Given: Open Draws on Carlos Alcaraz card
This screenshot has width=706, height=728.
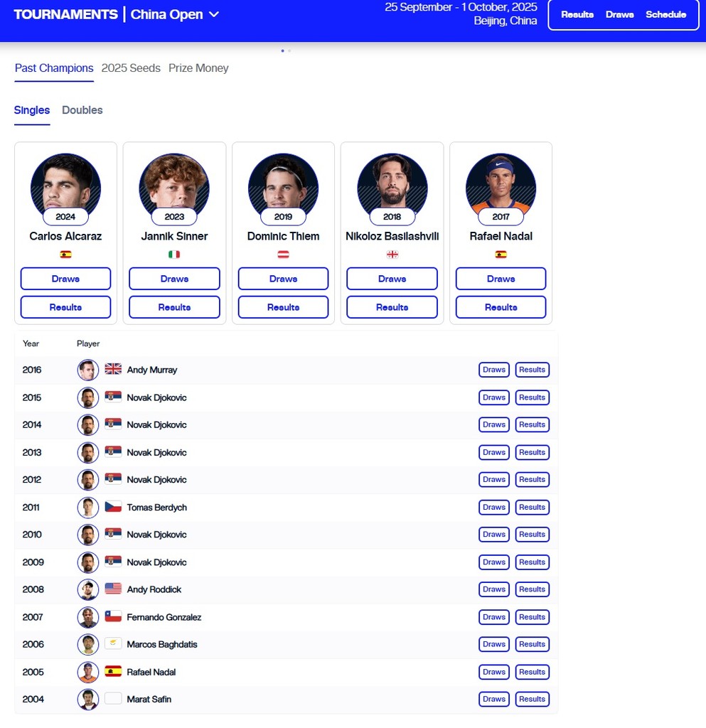Looking at the screenshot, I should (x=65, y=279).
